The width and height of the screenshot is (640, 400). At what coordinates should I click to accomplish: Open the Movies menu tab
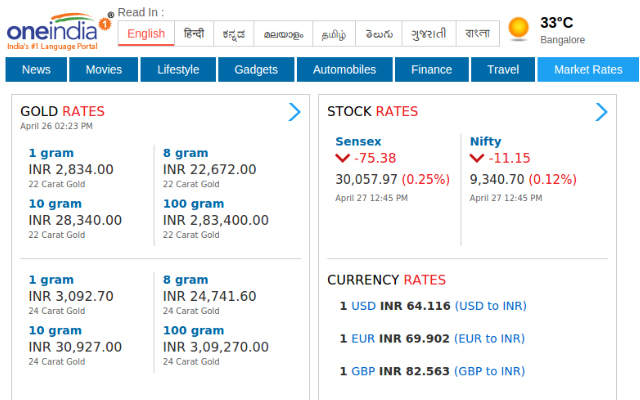[x=104, y=70]
